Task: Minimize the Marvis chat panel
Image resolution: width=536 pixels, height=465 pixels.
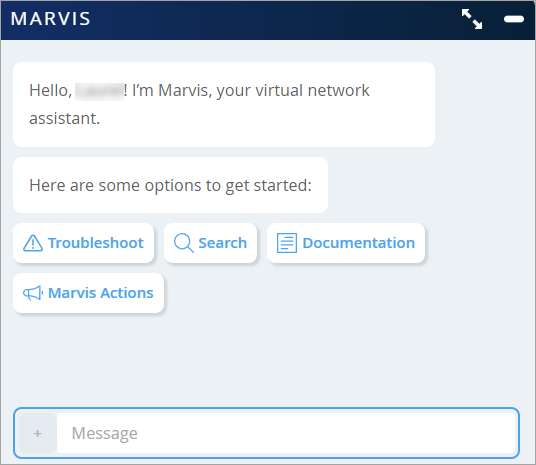Action: point(514,19)
